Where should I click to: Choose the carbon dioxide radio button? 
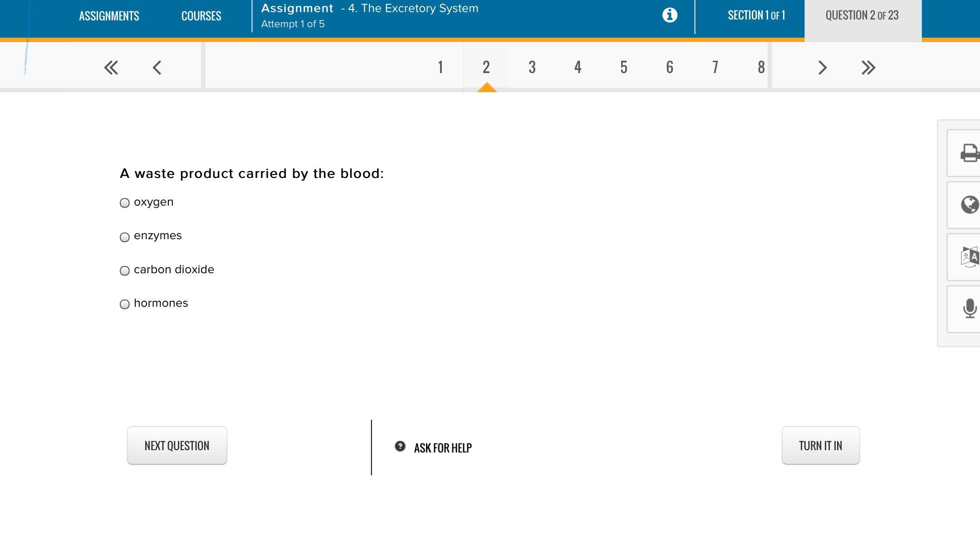tap(125, 271)
